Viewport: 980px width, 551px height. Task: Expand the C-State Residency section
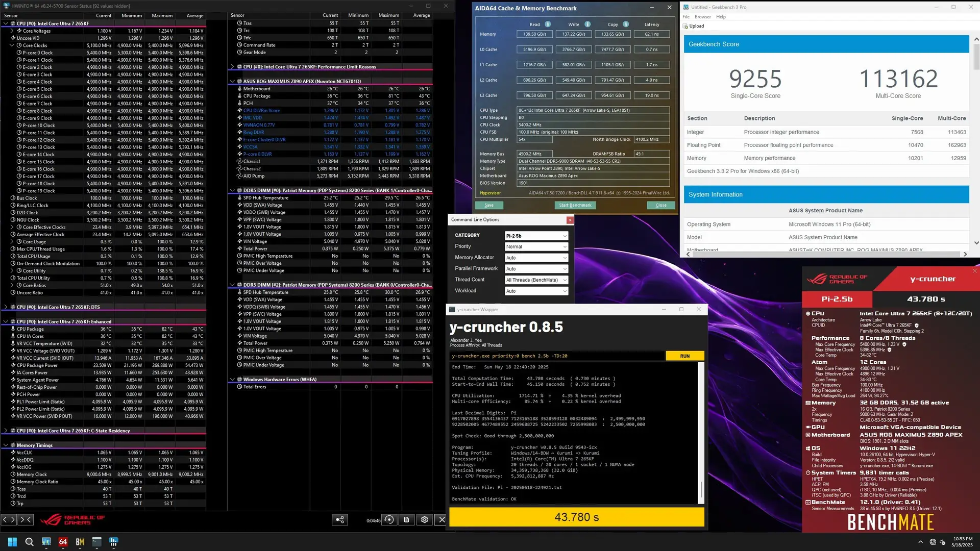point(6,431)
